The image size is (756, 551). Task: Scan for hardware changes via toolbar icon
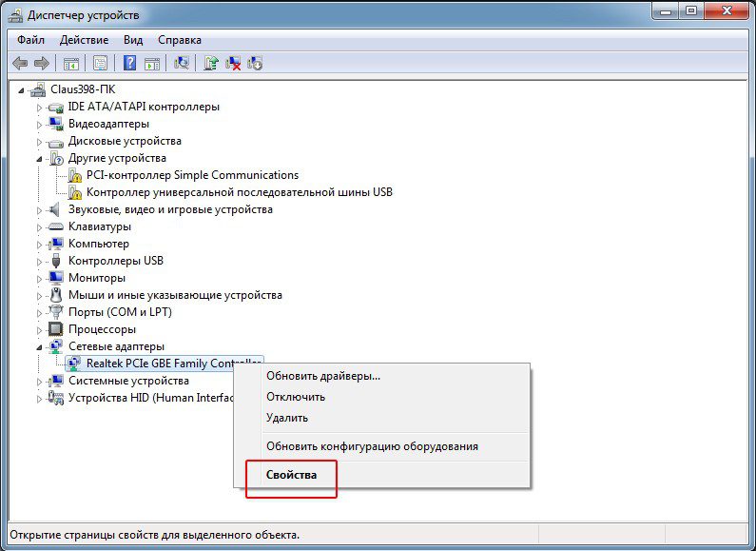182,63
